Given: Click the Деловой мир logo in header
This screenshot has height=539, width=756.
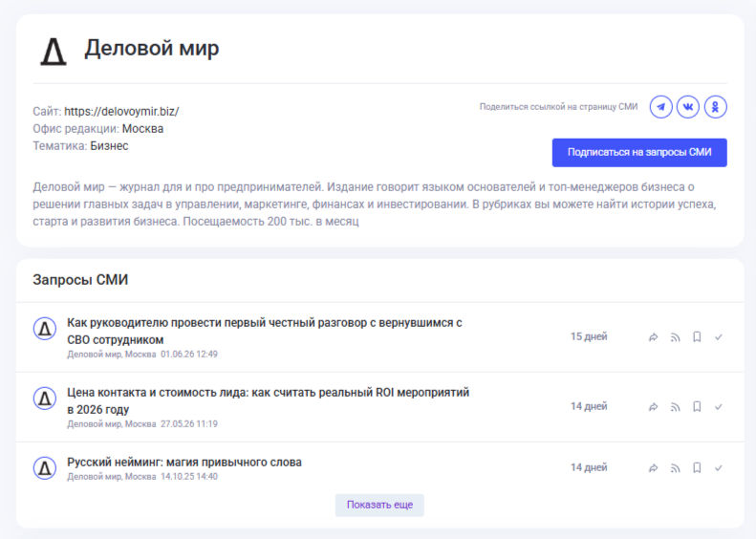Looking at the screenshot, I should click(53, 52).
